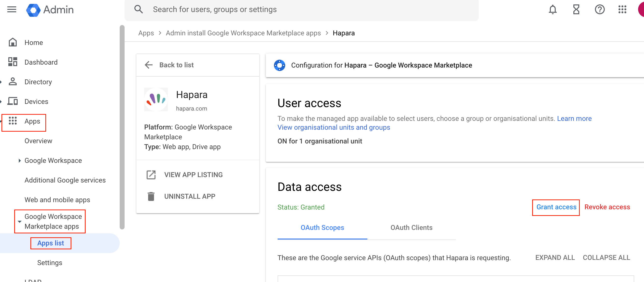The image size is (644, 282).
Task: Focus the search users, groups or settings field
Action: [x=301, y=10]
